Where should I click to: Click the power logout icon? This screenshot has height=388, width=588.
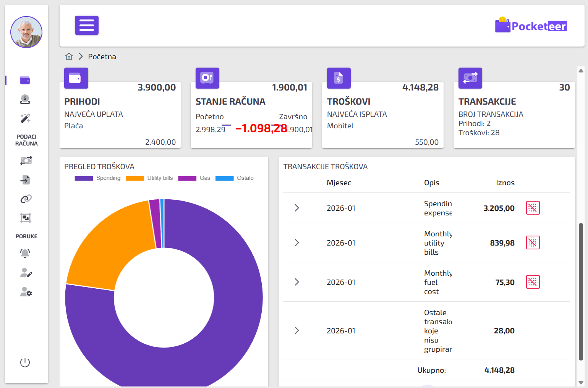[25, 362]
